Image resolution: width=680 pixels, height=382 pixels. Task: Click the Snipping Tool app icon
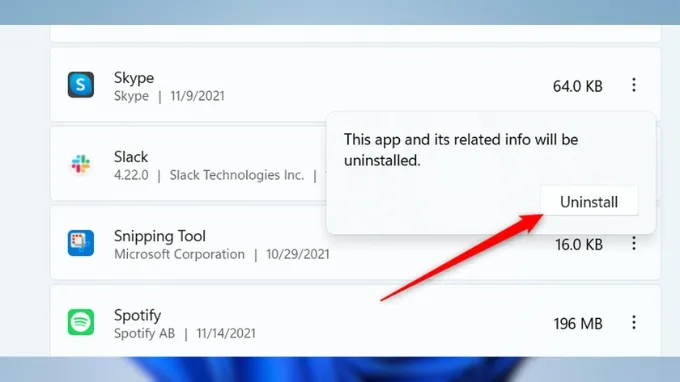tap(81, 243)
